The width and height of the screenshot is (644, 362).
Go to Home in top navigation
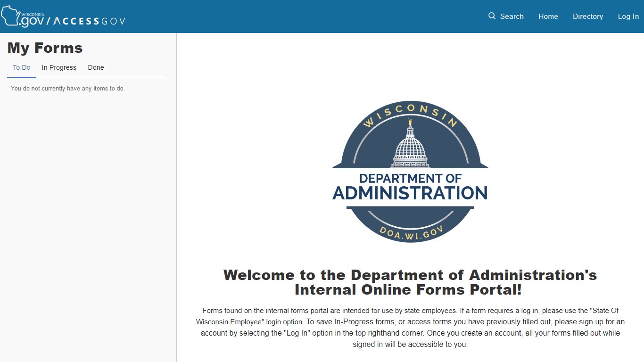point(548,16)
